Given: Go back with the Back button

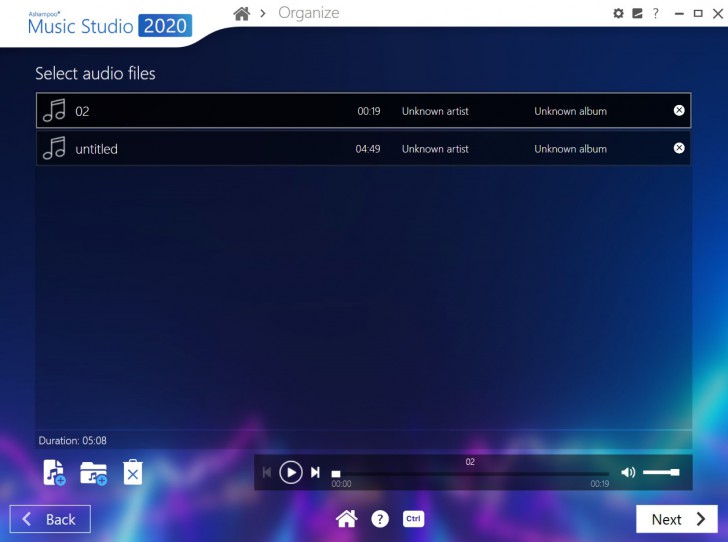Looking at the screenshot, I should pos(50,519).
